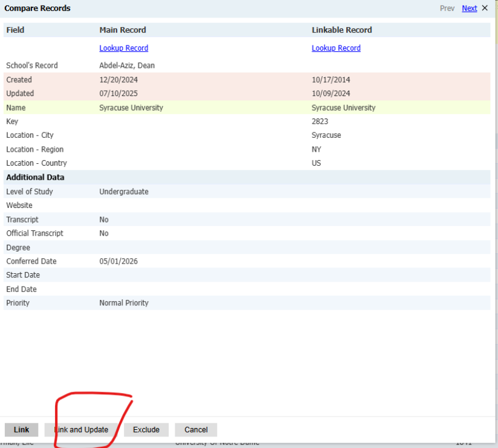Click the Link and Update button
This screenshot has width=498, height=448.
pyautogui.click(x=81, y=430)
